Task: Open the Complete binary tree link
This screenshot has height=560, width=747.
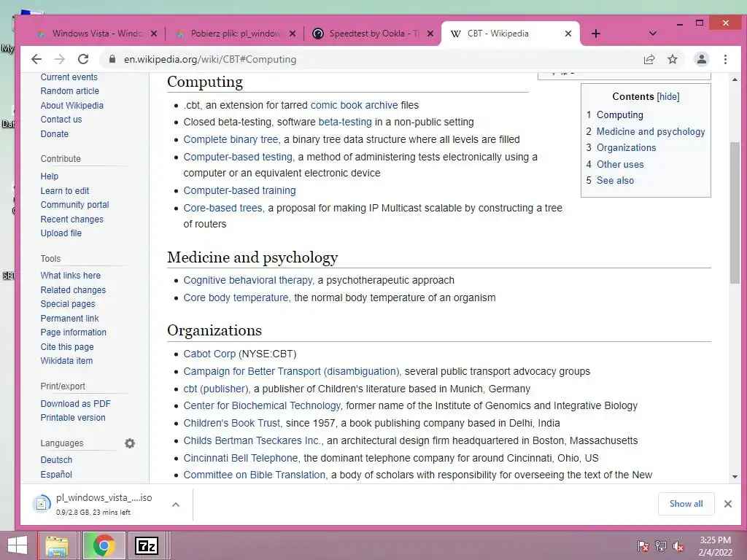Action: 231,139
